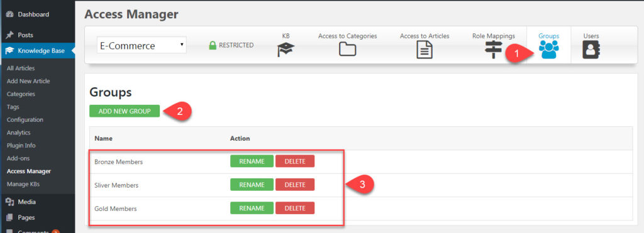This screenshot has width=644, height=233.
Task: Delete the Sliver Members group
Action: (x=295, y=185)
